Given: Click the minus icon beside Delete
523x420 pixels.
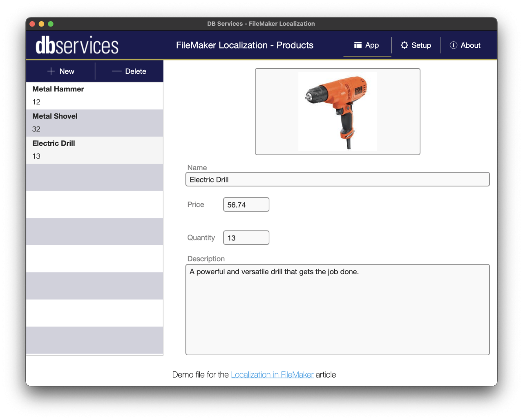Looking at the screenshot, I should [117, 71].
